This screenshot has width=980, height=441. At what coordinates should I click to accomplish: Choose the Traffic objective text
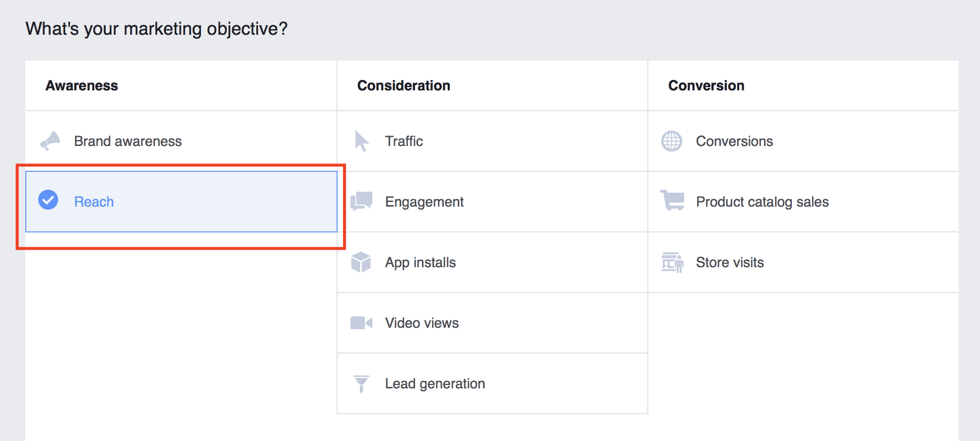(x=404, y=142)
